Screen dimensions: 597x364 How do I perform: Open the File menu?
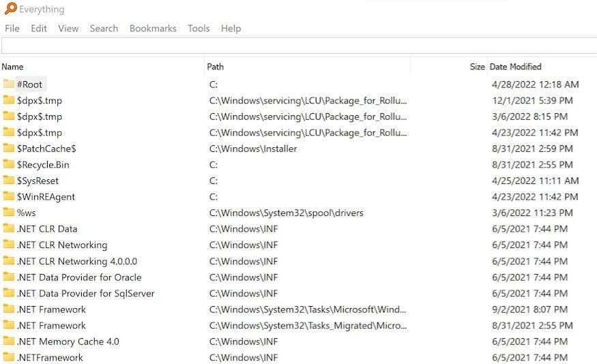tap(12, 29)
